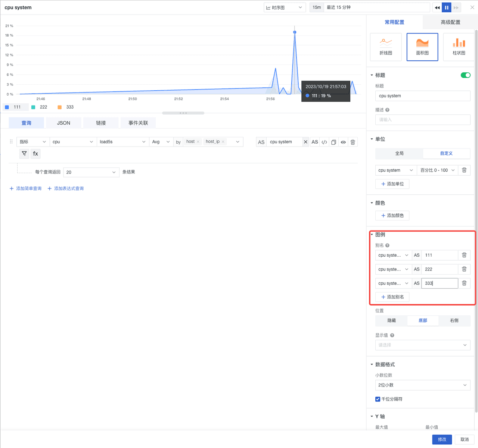Click the add unit button
The image size is (478, 448).
(x=392, y=184)
